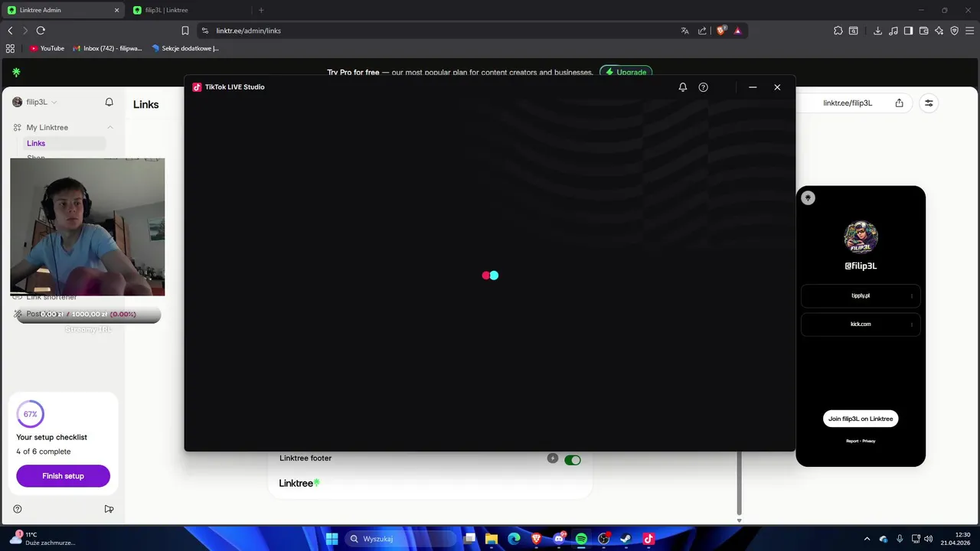This screenshot has height=551, width=980.
Task: Open notifications bell in TikTok LIVE Studio
Action: coord(683,87)
